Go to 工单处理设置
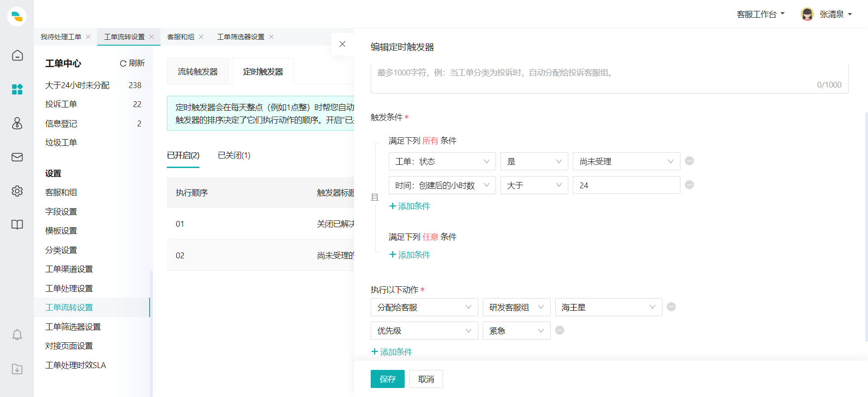This screenshot has height=397, width=868. point(69,288)
